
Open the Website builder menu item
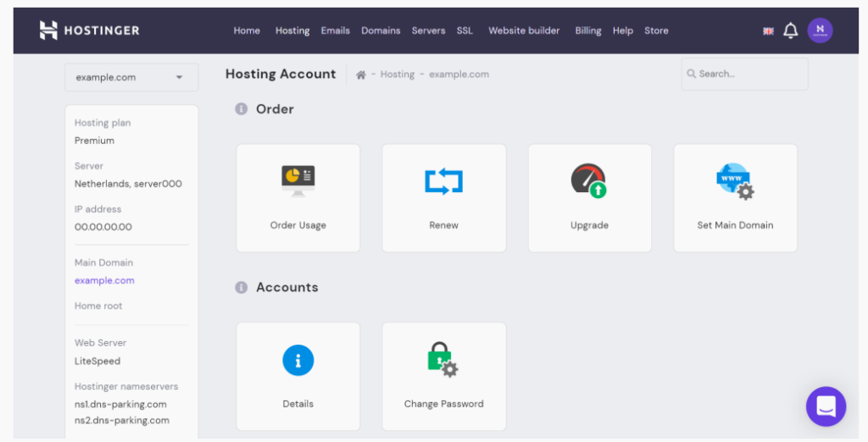524,30
